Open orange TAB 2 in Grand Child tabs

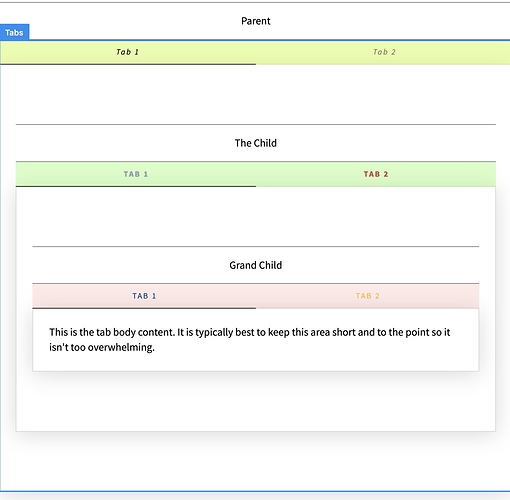click(x=367, y=296)
